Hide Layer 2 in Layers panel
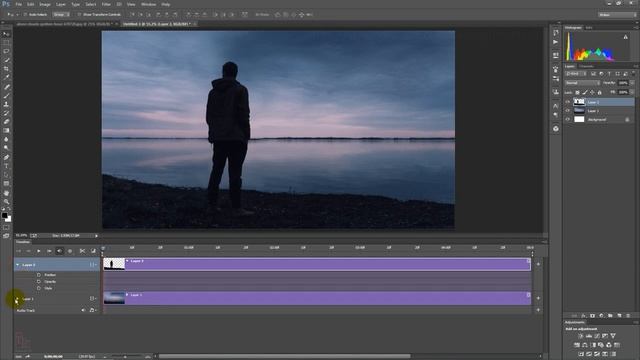 pyautogui.click(x=568, y=102)
